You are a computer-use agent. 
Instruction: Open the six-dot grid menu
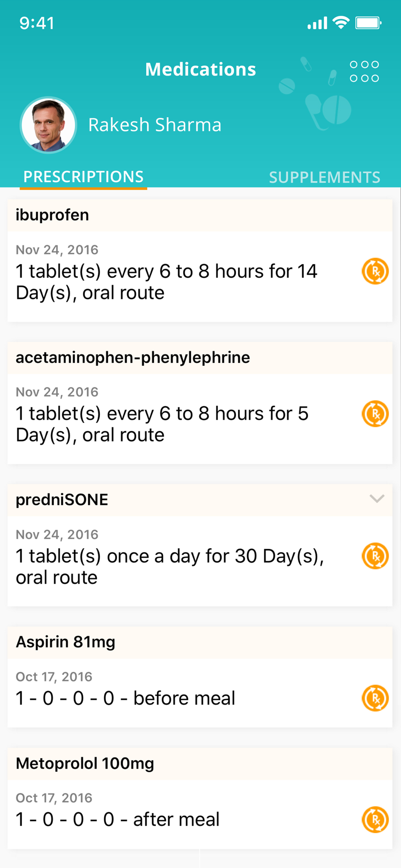click(365, 71)
